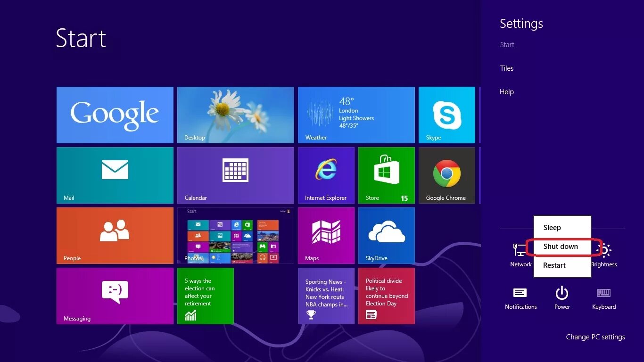Open the Keyboard settings icon
Image resolution: width=644 pixels, height=362 pixels.
point(604,298)
